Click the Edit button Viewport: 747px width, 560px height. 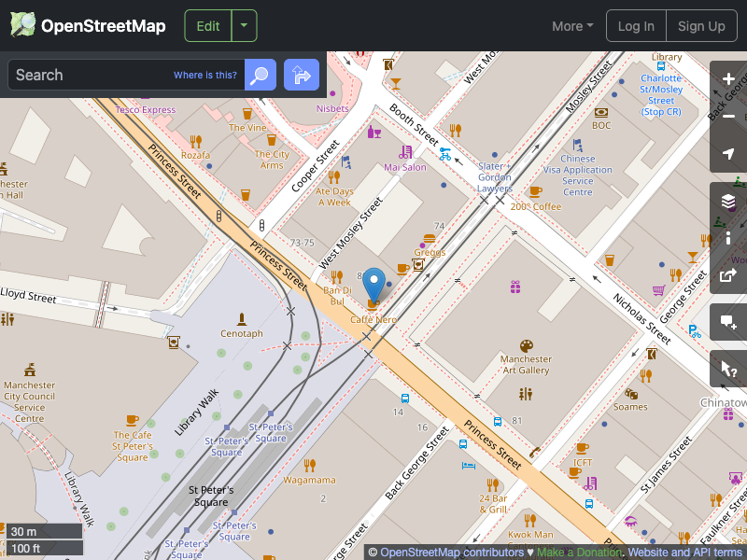point(207,25)
